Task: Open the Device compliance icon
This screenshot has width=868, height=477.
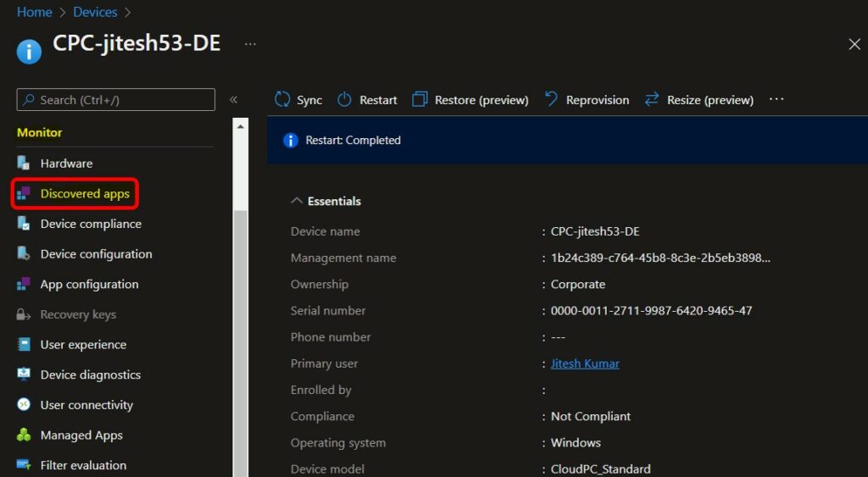Action: point(23,224)
